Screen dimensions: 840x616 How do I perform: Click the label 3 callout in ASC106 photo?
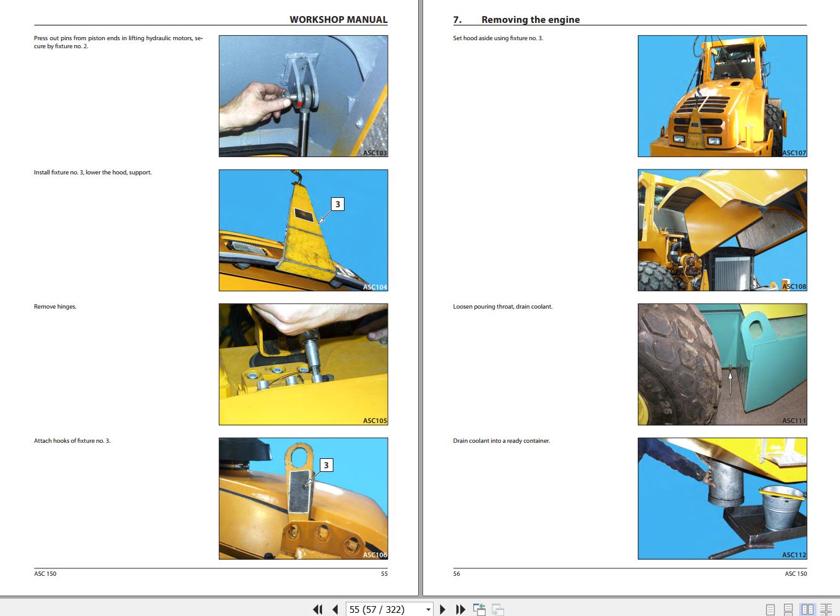pyautogui.click(x=326, y=464)
